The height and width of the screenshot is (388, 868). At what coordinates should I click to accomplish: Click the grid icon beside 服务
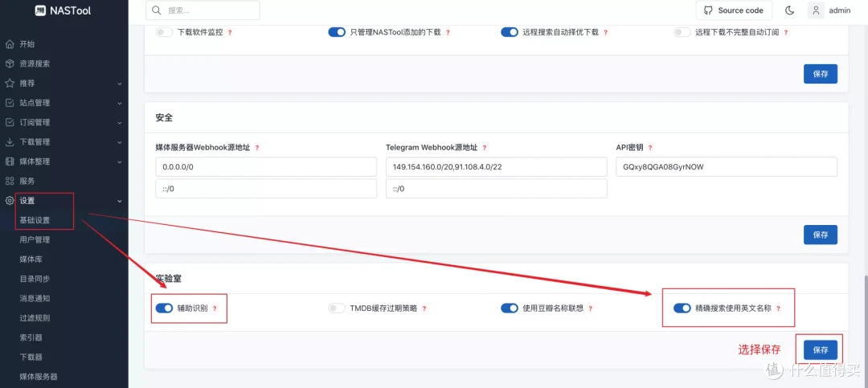(10, 181)
